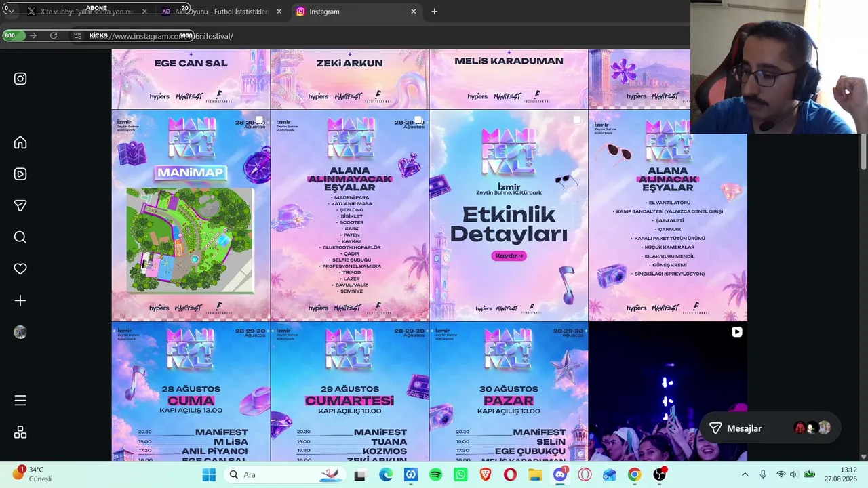Open the Alana Alınmayacak Eşyalar post
The height and width of the screenshot is (488, 868).
click(350, 216)
